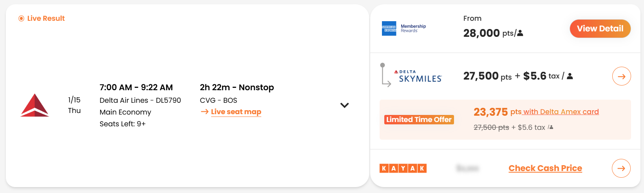The width and height of the screenshot is (644, 193).
Task: Click the transfer connector arrow beside SkyMiles
Action: (x=385, y=75)
